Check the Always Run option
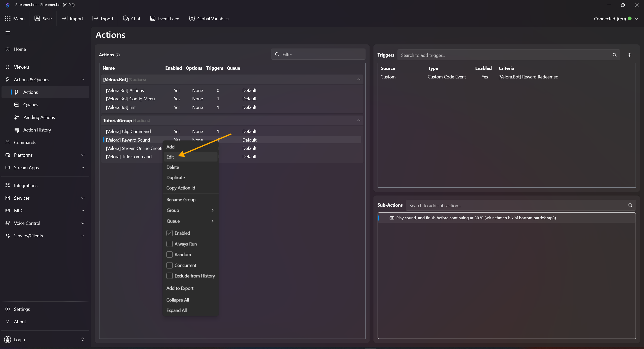The width and height of the screenshot is (644, 349). pos(170,244)
